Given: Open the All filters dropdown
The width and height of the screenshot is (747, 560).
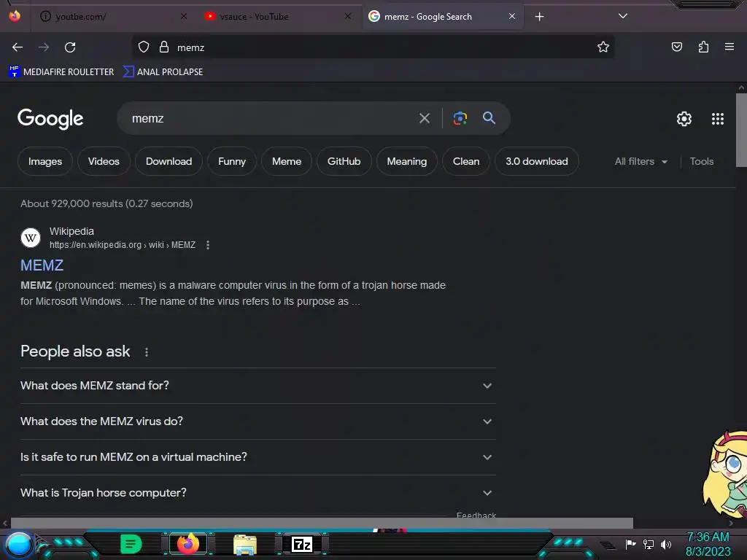Looking at the screenshot, I should pyautogui.click(x=640, y=161).
